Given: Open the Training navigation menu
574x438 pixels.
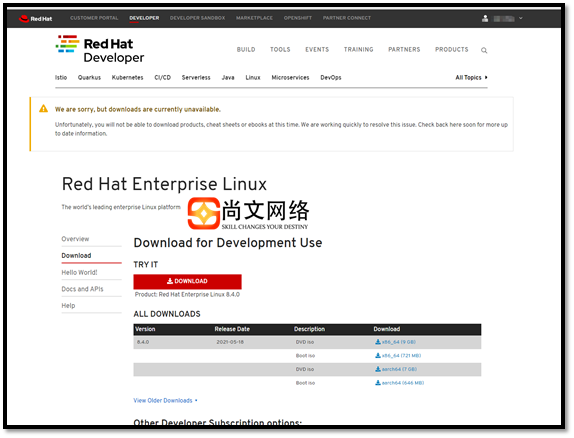Looking at the screenshot, I should coord(358,49).
